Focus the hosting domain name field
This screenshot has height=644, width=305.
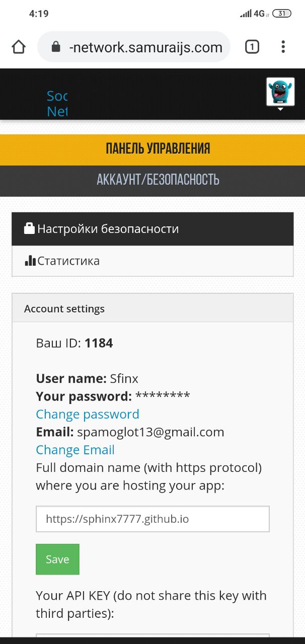tap(152, 519)
